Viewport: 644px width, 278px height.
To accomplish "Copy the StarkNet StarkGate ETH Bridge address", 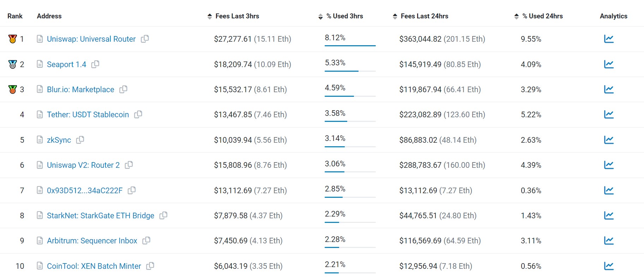I will tap(163, 215).
